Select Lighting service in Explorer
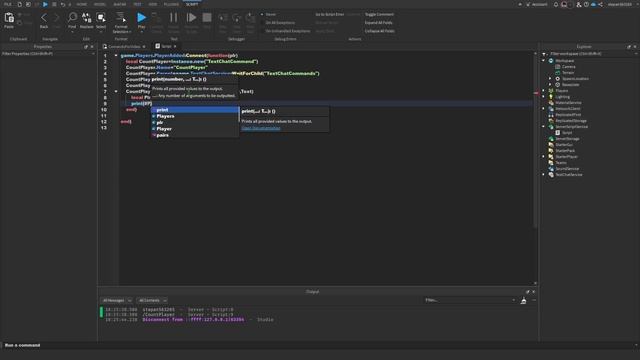This screenshot has width=640, height=360. [x=562, y=97]
